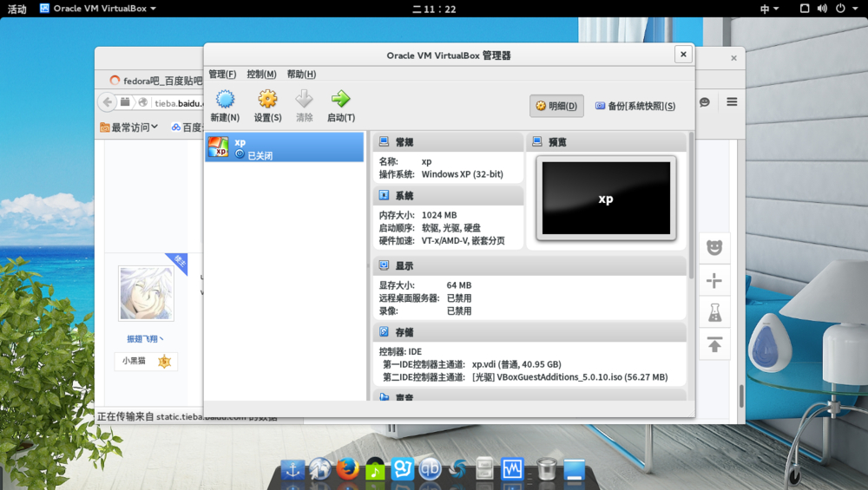Open Firefox hamburger menu

pos(732,101)
